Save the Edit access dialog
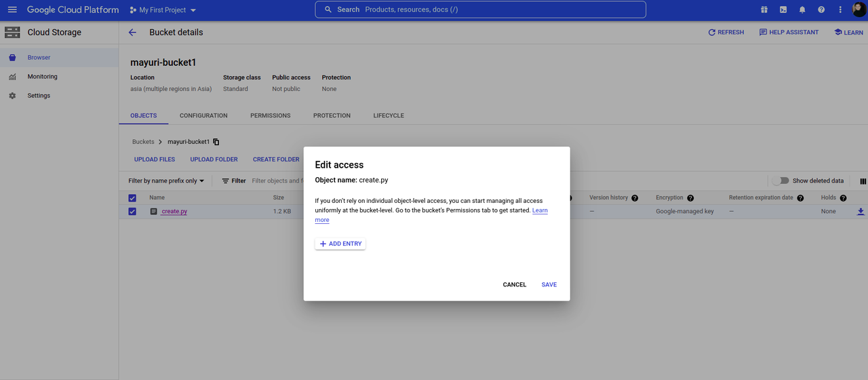The height and width of the screenshot is (380, 868). click(549, 285)
